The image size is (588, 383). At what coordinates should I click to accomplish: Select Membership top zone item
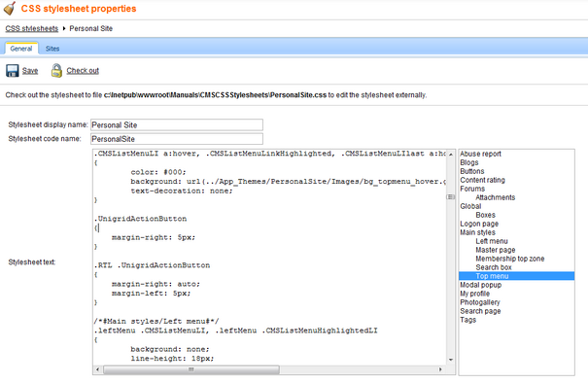coord(510,259)
